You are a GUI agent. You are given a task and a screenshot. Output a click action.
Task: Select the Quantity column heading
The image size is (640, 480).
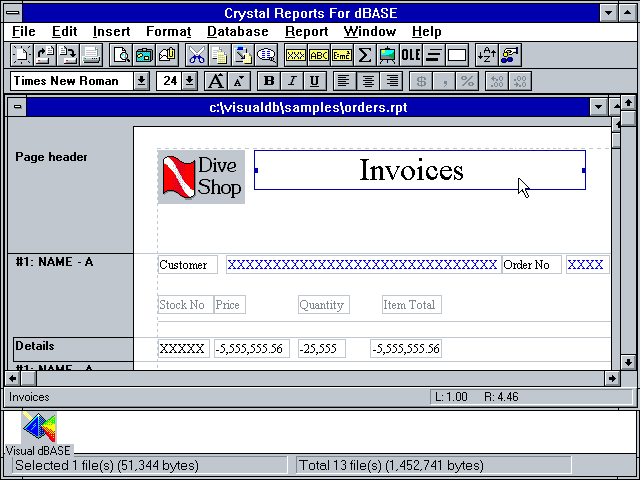coord(324,304)
